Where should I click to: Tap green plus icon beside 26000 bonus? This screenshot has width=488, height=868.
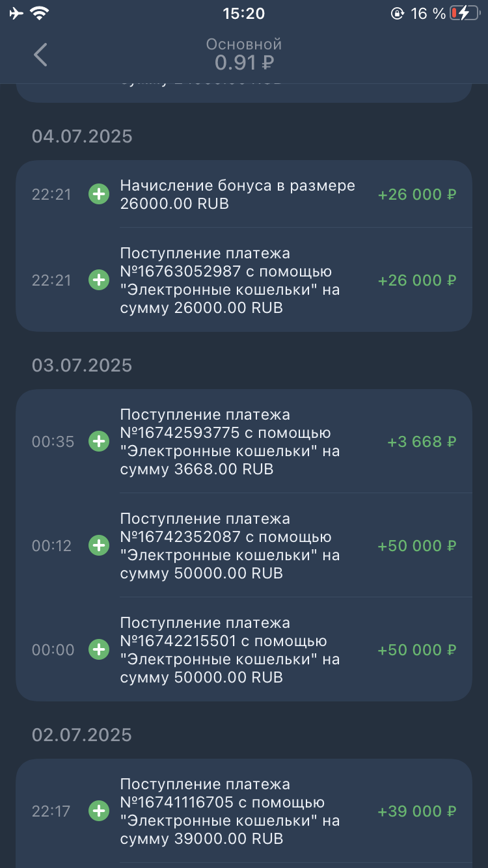tap(99, 195)
